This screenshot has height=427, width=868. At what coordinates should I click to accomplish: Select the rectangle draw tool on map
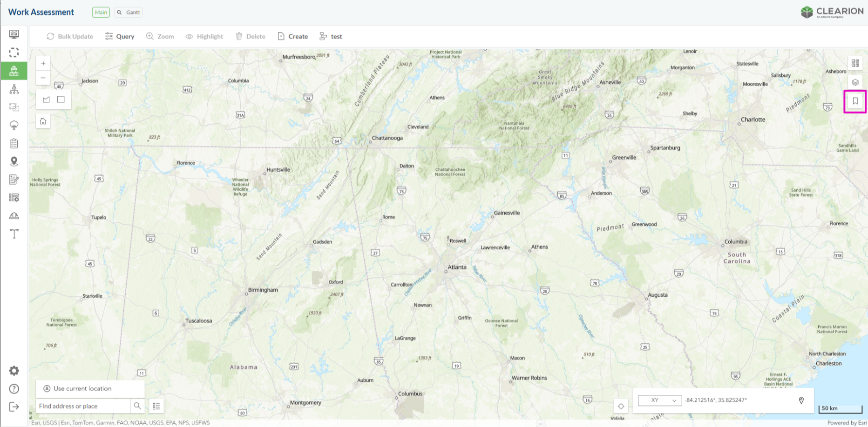[x=61, y=99]
